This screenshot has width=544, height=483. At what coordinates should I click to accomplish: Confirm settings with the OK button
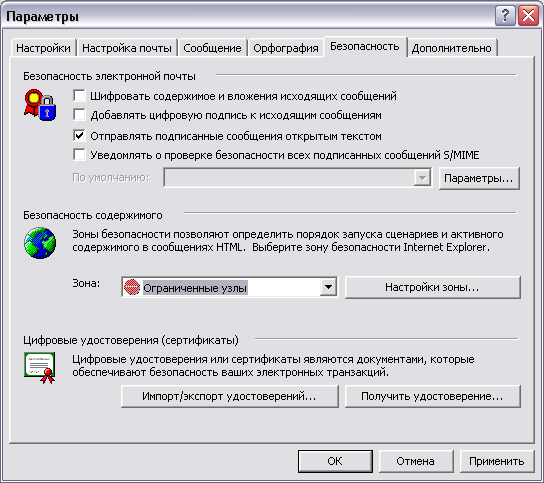point(335,461)
